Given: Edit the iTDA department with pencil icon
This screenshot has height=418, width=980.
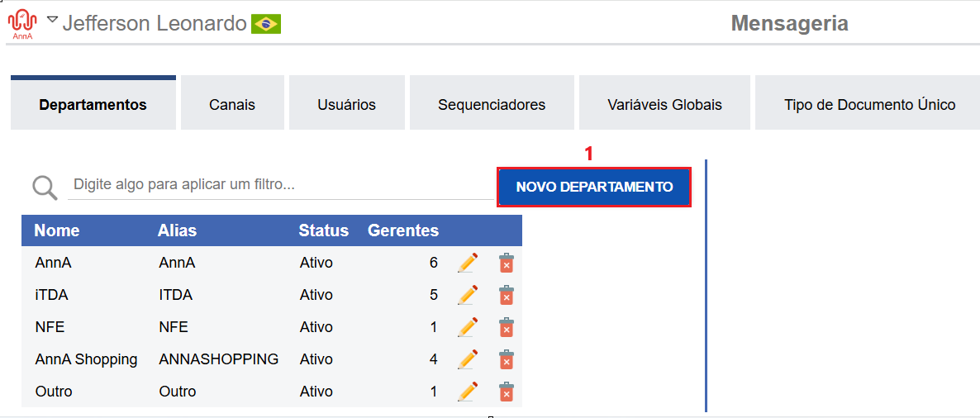Looking at the screenshot, I should [468, 295].
